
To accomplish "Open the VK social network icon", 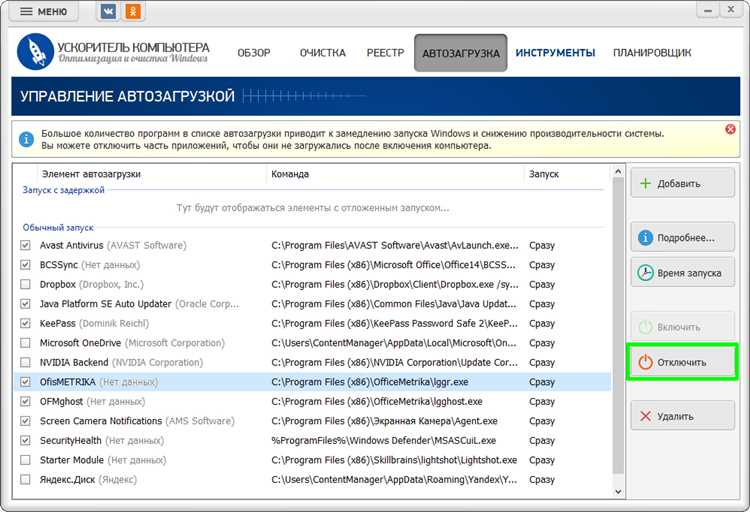I will pos(108,11).
